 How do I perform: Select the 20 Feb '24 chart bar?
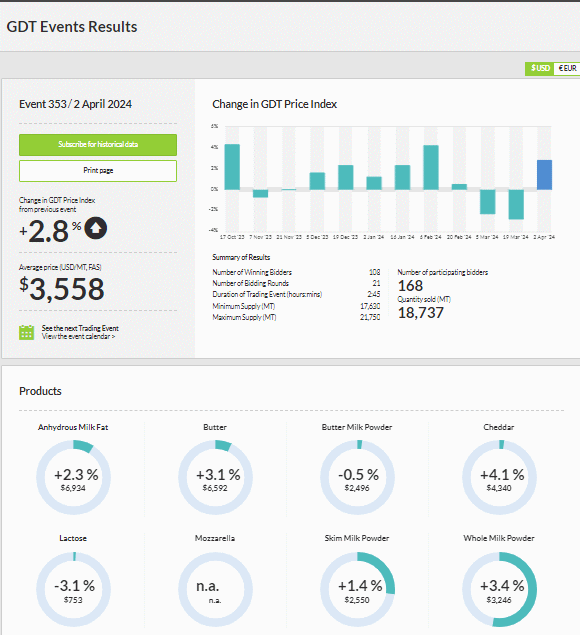pos(459,187)
